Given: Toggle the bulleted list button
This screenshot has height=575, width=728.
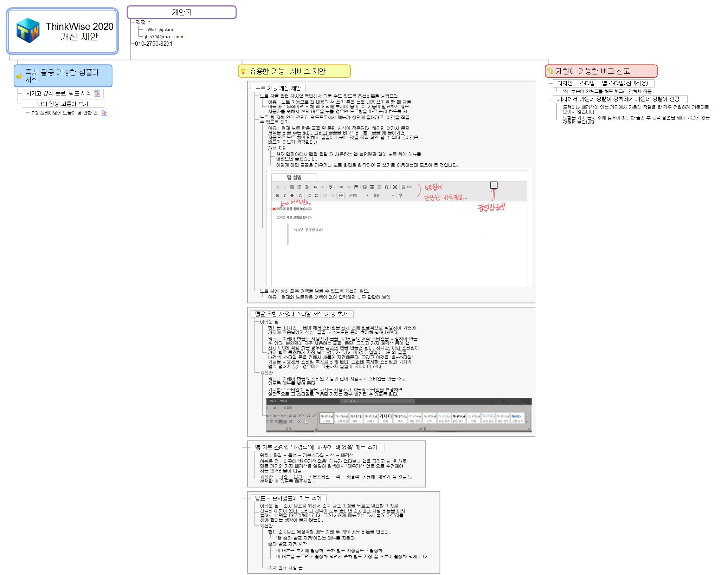Looking at the screenshot, I should pyautogui.click(x=316, y=196).
